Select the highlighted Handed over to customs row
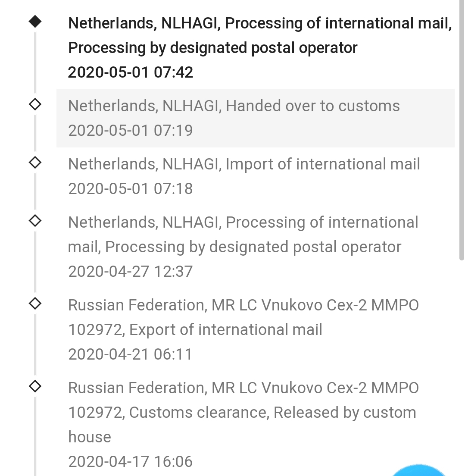Viewport: 465px width, 476px height. [x=255, y=119]
